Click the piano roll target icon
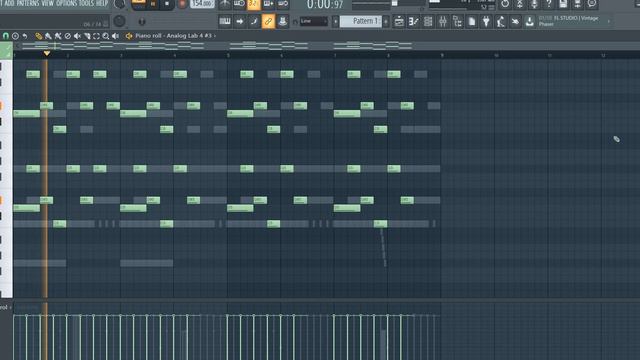The width and height of the screenshot is (640, 360). tap(16, 36)
